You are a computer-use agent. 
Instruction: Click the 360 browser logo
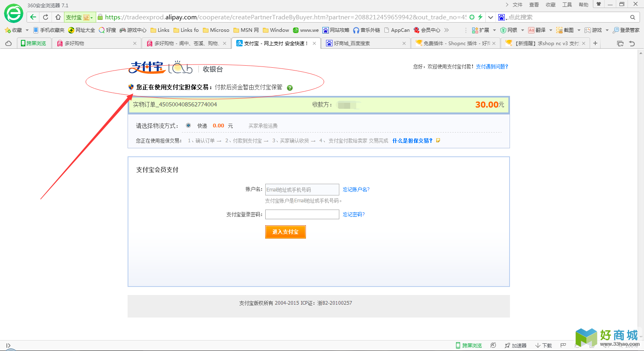(x=14, y=14)
